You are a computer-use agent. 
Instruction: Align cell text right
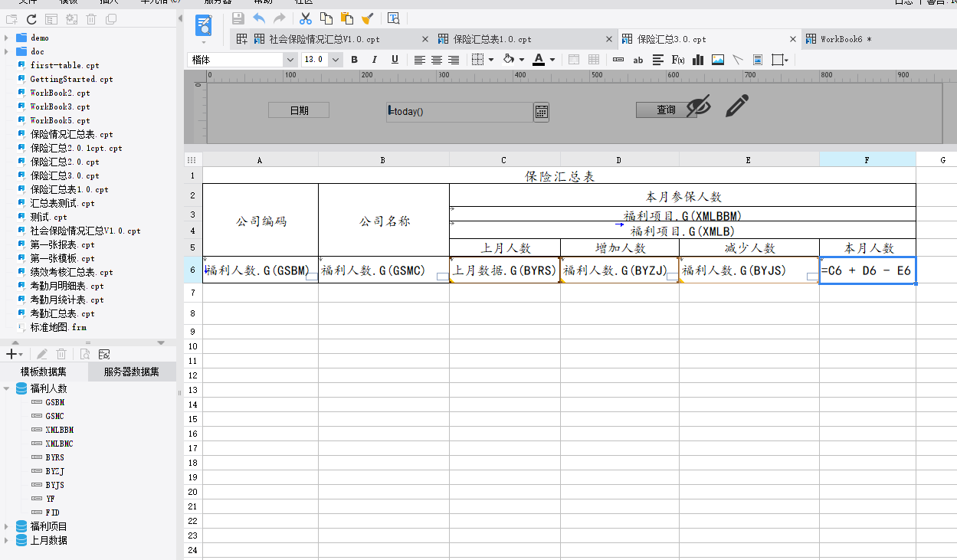tap(454, 60)
